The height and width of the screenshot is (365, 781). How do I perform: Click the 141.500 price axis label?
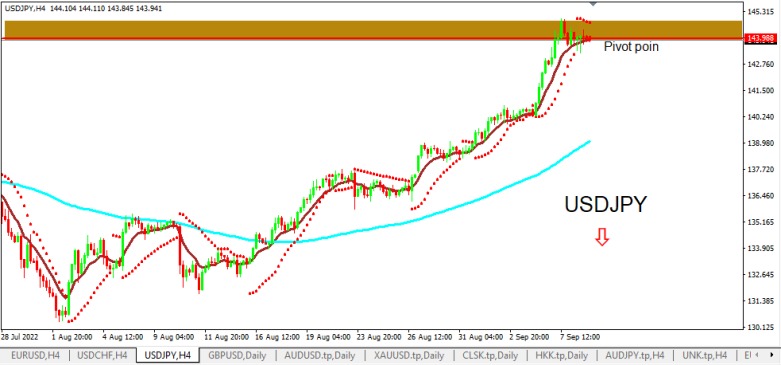(x=760, y=91)
